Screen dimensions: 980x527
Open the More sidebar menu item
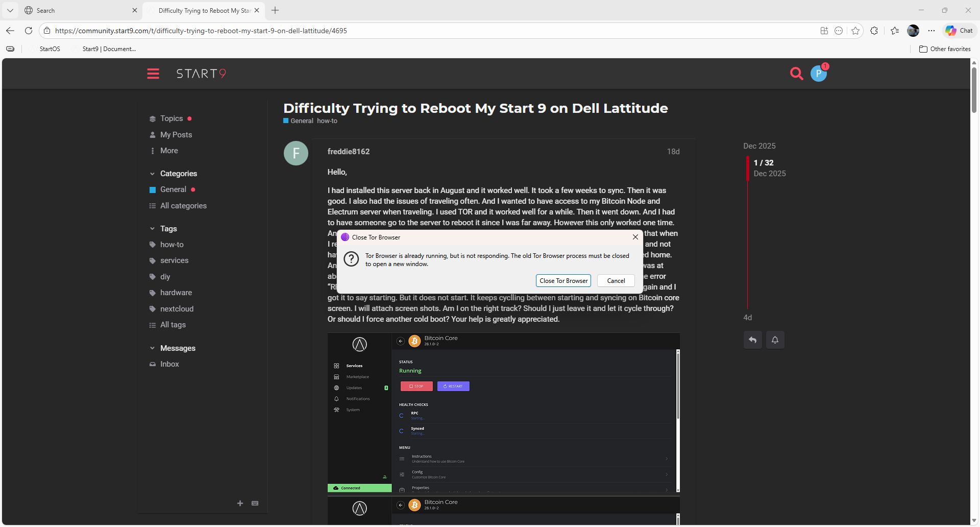(169, 151)
